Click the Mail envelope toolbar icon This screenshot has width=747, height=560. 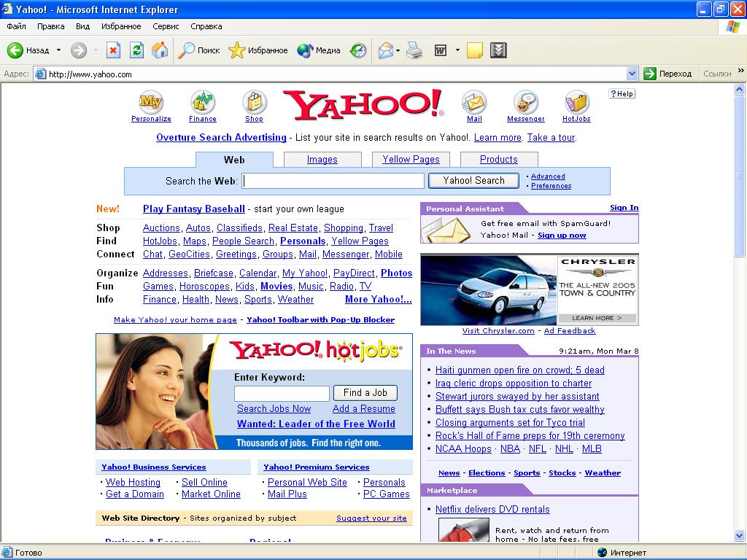(385, 50)
